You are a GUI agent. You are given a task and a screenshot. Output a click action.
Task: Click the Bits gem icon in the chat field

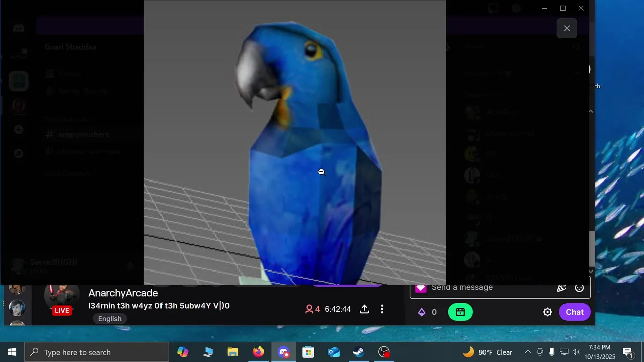(421, 287)
